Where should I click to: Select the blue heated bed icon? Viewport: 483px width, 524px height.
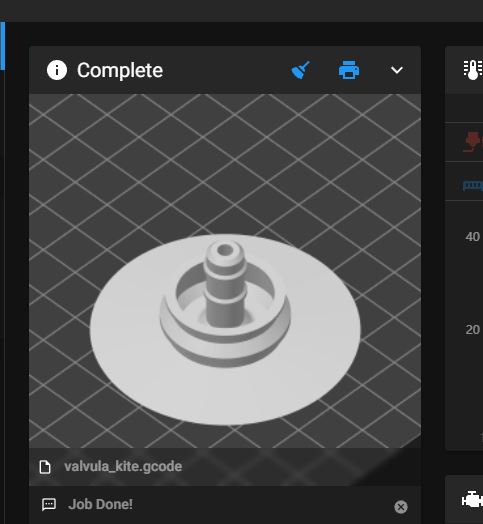click(473, 185)
